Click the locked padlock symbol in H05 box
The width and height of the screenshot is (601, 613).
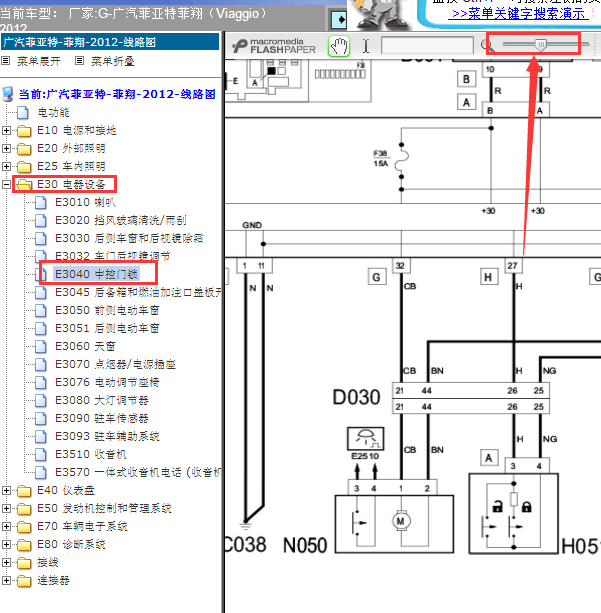[526, 507]
